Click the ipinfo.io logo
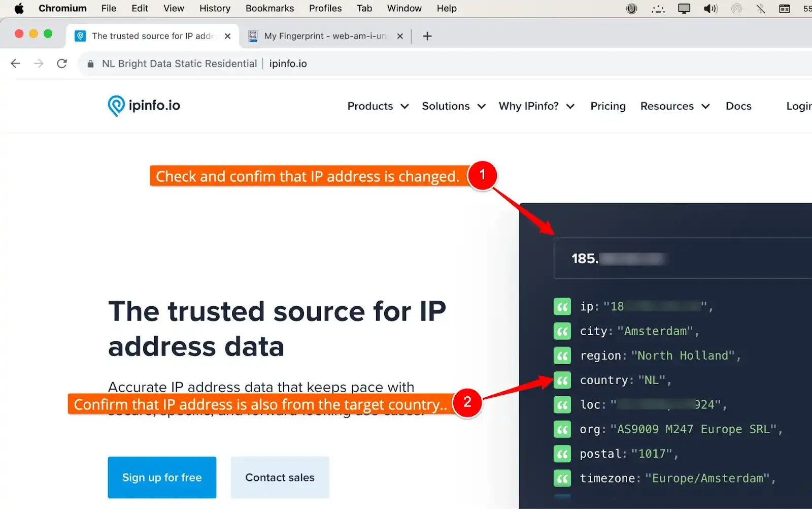The image size is (812, 509). (x=144, y=106)
